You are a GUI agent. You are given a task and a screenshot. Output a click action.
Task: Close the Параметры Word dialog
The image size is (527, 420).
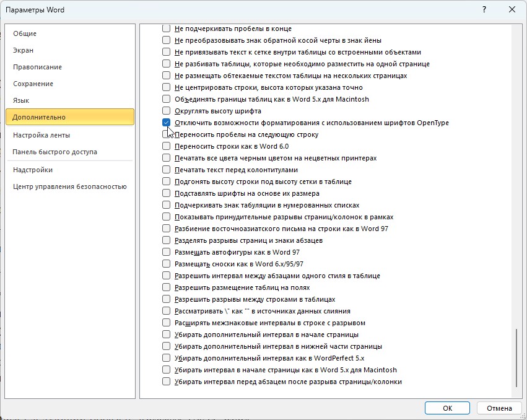tap(512, 10)
